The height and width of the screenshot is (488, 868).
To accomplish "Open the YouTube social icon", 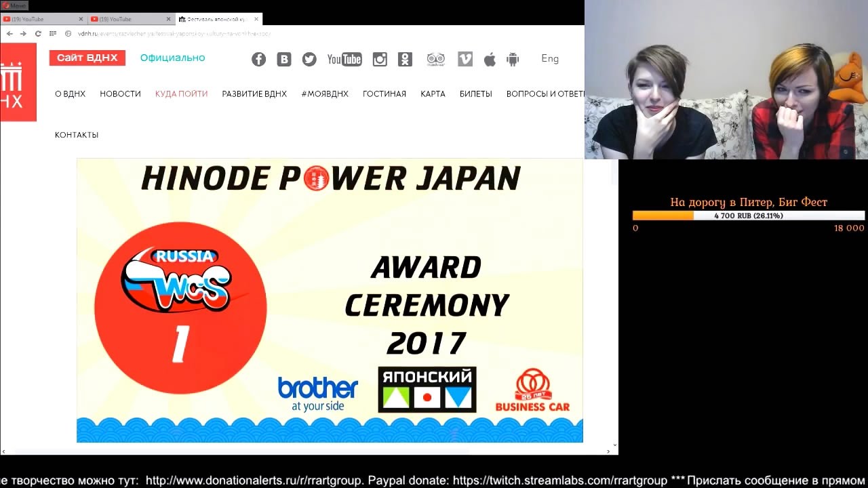I will (x=344, y=59).
